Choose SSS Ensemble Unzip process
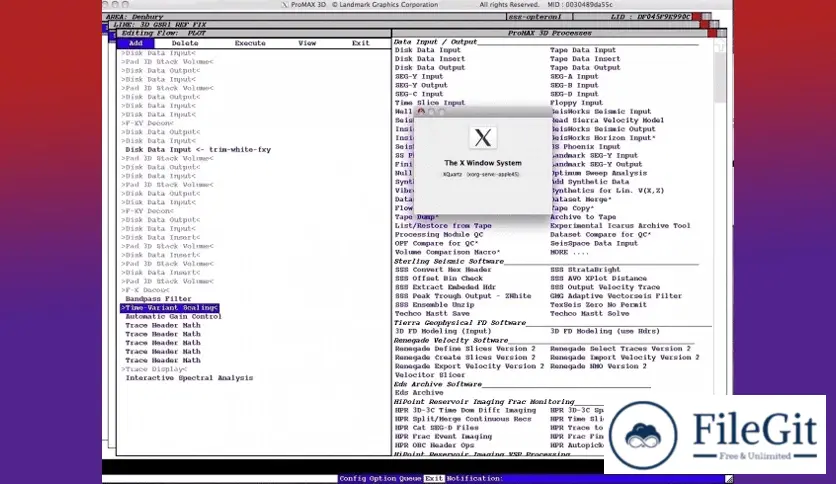Screen dimensions: 836x484 (434, 305)
